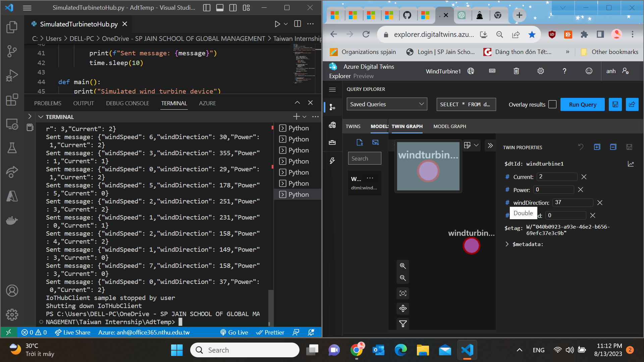Screen dimensions: 644x362
Task: Open Saved Queries dropdown
Action: pos(387,104)
